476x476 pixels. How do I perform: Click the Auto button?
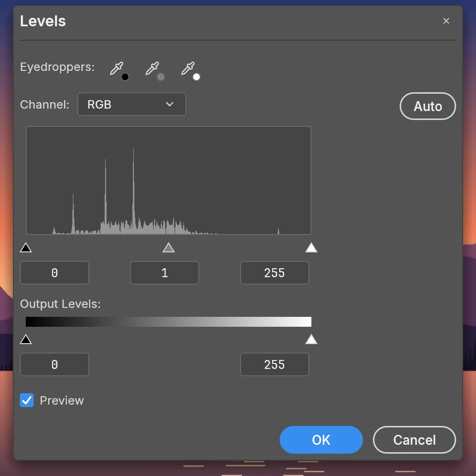(x=428, y=106)
